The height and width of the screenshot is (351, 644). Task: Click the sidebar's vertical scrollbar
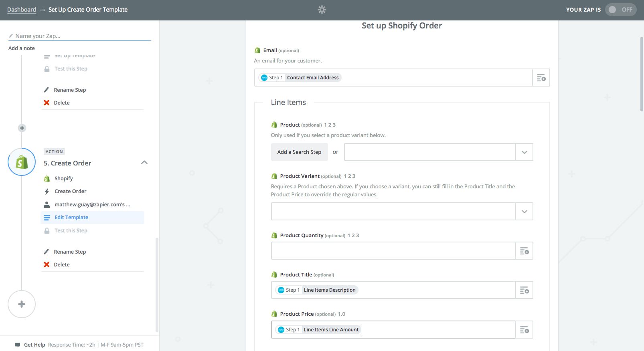click(x=157, y=284)
